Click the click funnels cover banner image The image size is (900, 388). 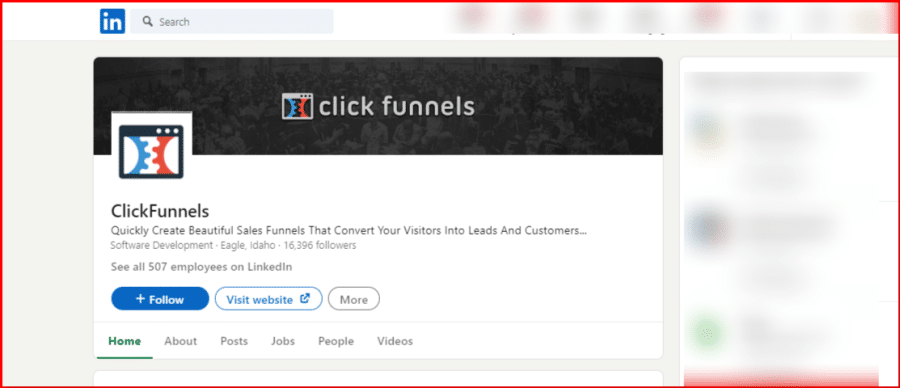[378, 106]
